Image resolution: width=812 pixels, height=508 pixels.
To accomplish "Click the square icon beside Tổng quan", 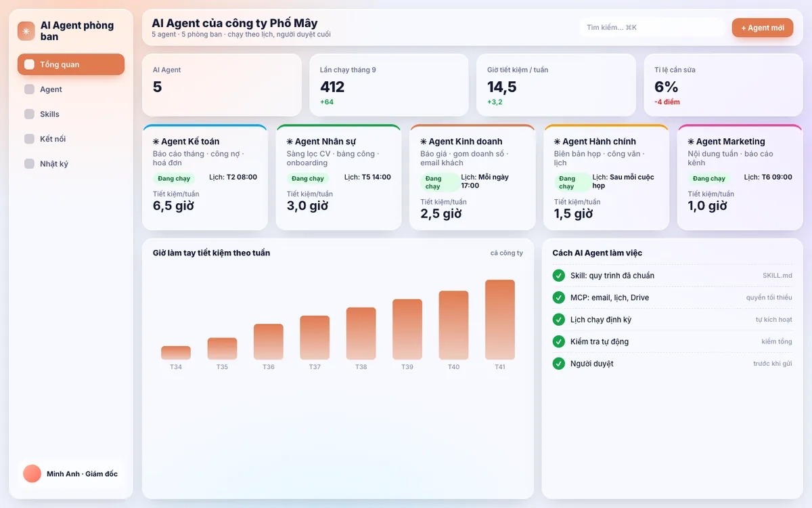I will coord(29,64).
